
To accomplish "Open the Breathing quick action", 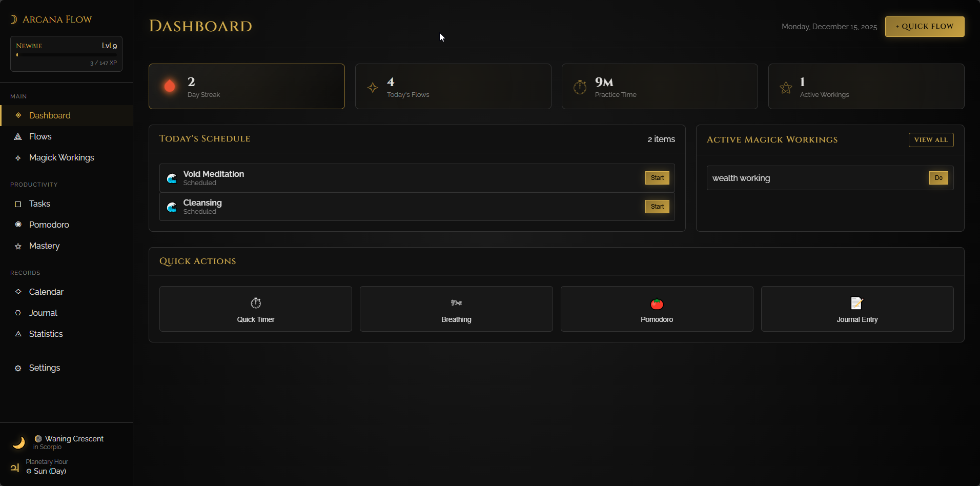I will 456,309.
